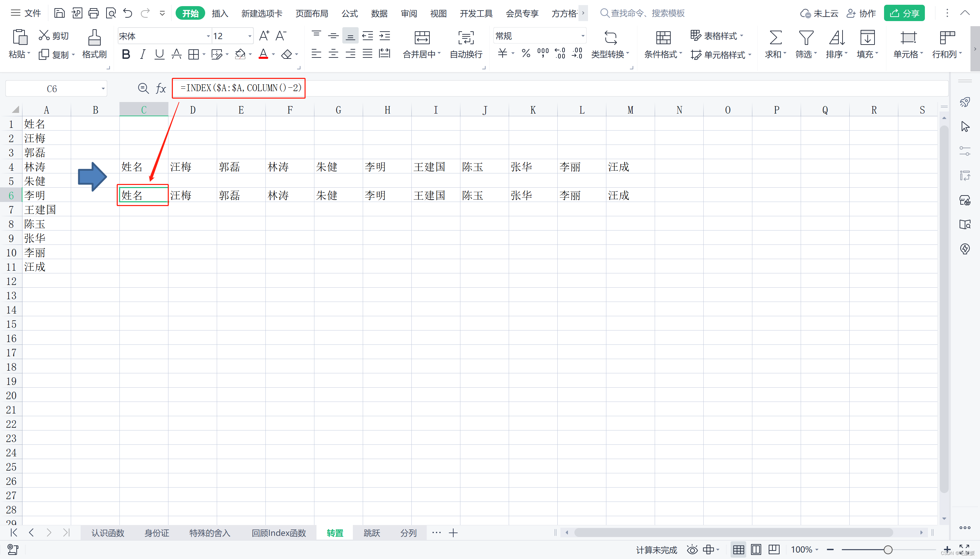
Task: Click the Sort A-Z icon
Action: coord(836,38)
